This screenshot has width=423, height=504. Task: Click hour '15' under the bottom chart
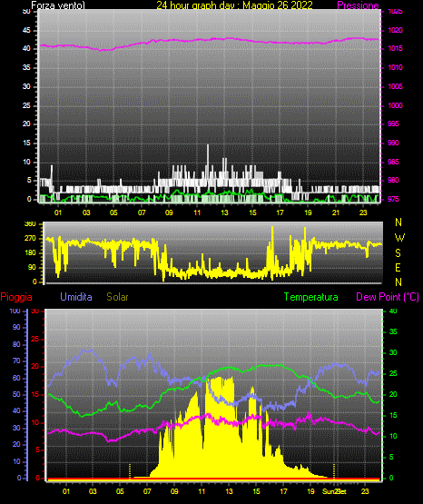tap(256, 491)
